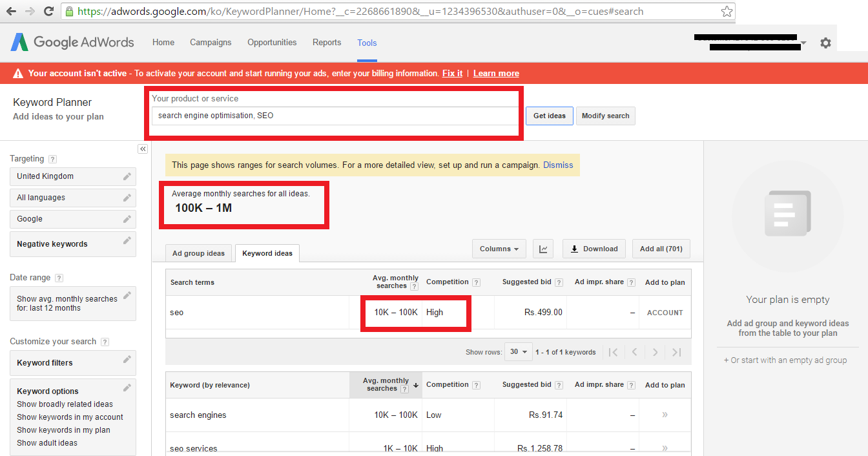Open the Opportunities menu

[x=272, y=43]
